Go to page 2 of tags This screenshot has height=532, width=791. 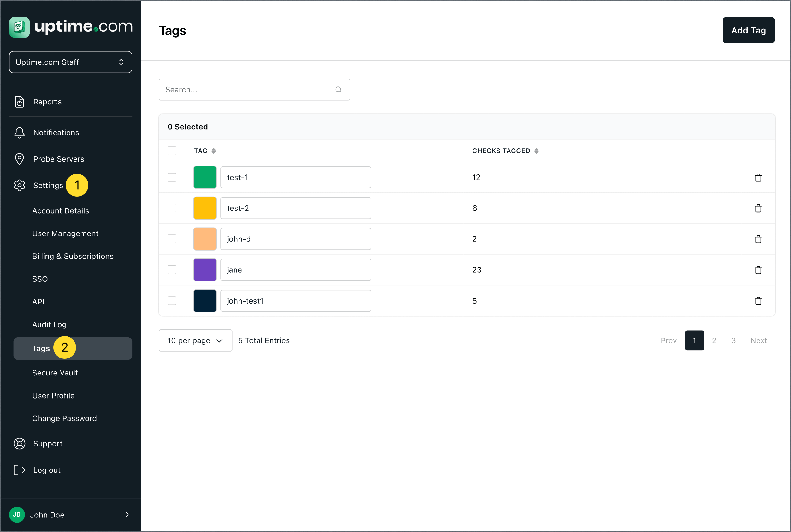(714, 340)
